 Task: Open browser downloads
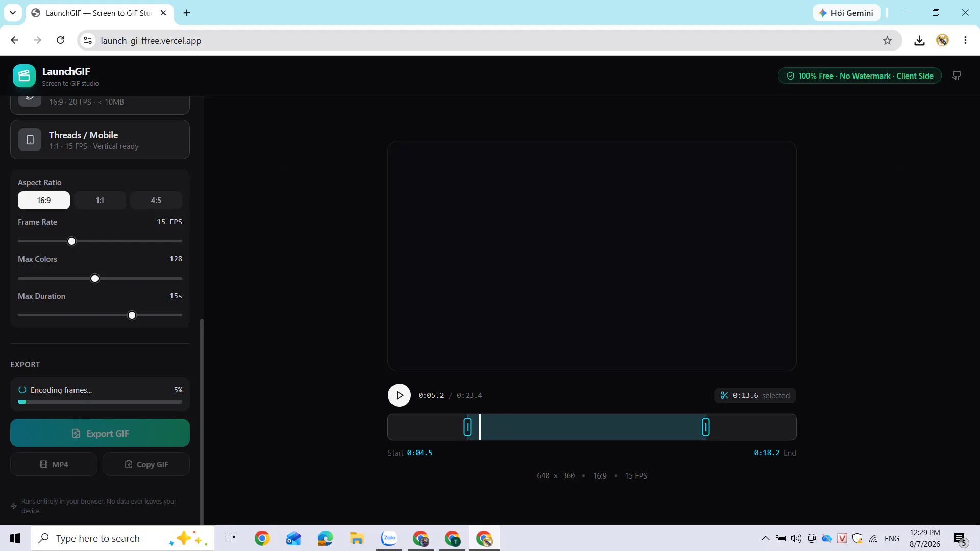pyautogui.click(x=919, y=40)
